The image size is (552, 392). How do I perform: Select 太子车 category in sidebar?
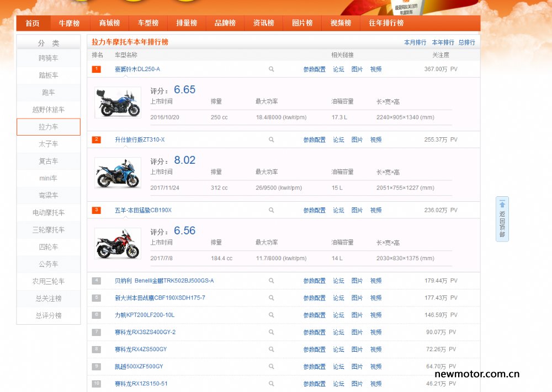click(x=49, y=144)
